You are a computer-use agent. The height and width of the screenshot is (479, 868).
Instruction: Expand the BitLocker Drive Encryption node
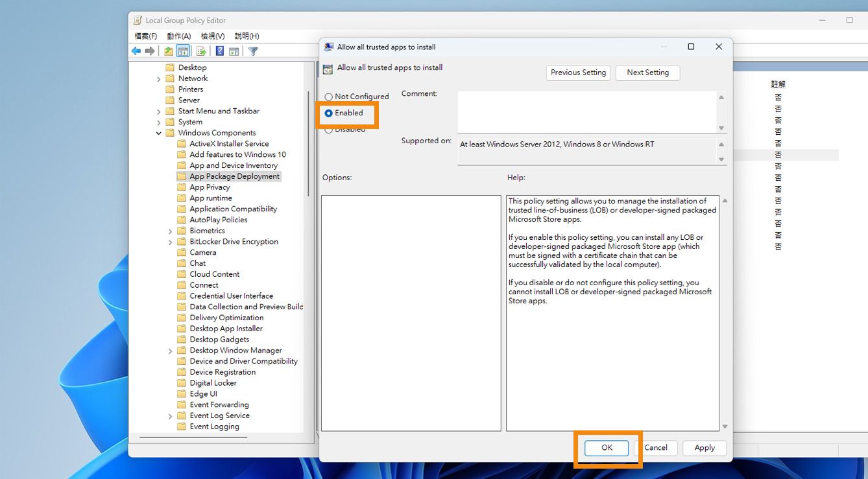tap(171, 242)
